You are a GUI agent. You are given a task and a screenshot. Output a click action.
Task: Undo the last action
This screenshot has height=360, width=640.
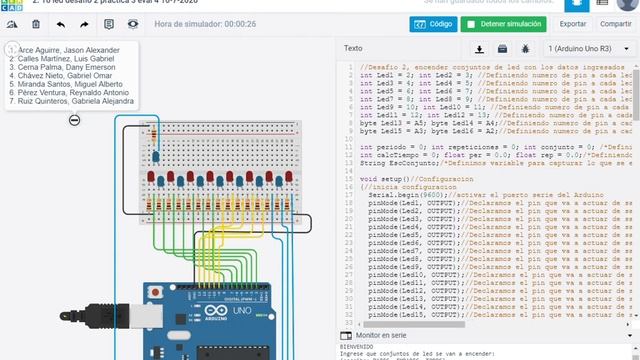pyautogui.click(x=61, y=24)
